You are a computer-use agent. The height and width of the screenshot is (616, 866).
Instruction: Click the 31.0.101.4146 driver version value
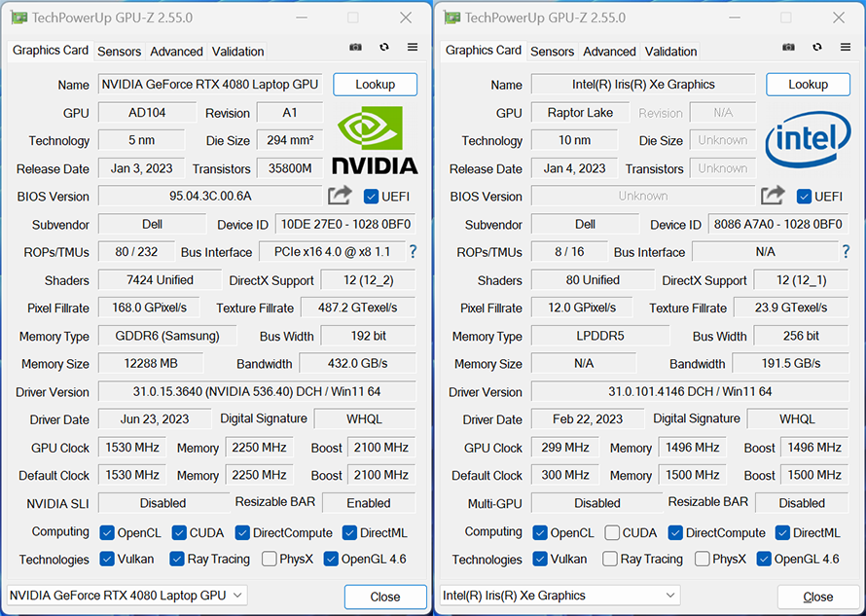(x=690, y=392)
